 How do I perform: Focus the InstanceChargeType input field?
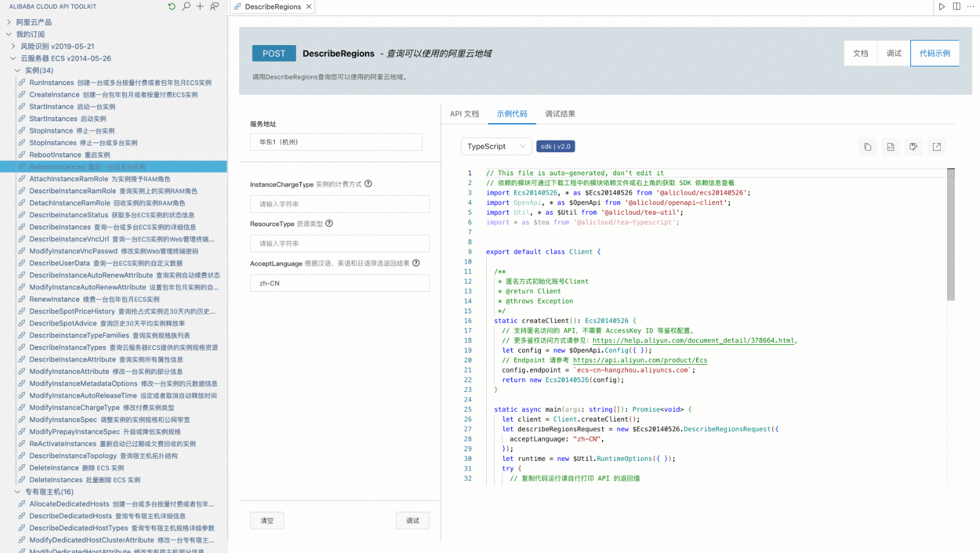point(340,204)
